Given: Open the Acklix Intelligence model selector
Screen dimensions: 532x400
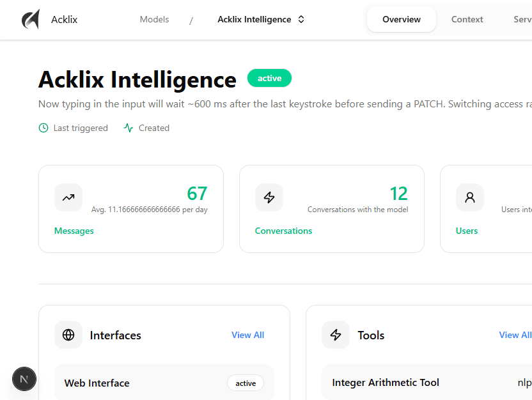Looking at the screenshot, I should [x=261, y=19].
